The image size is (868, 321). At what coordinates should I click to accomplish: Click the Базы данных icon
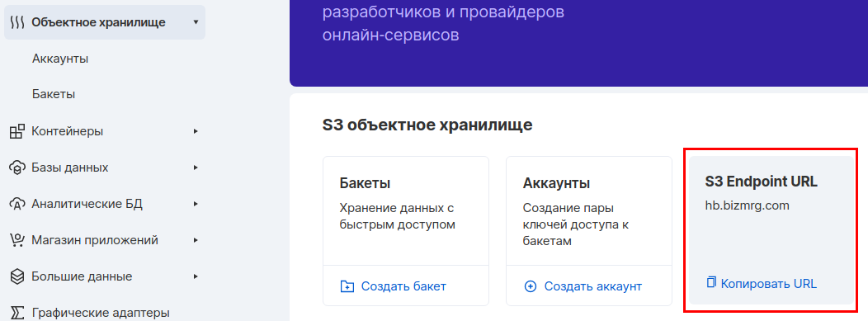point(17,168)
